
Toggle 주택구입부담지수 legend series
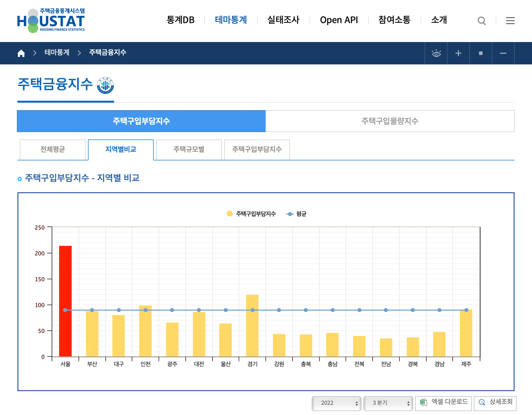(x=251, y=214)
